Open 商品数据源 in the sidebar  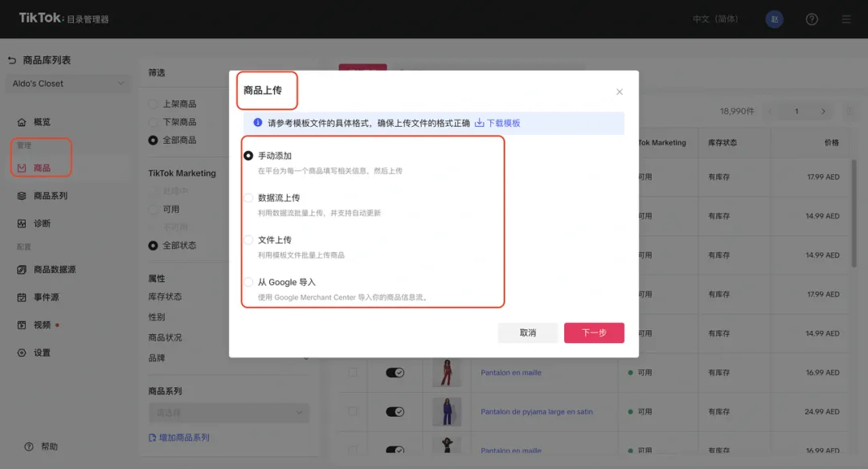pos(55,269)
